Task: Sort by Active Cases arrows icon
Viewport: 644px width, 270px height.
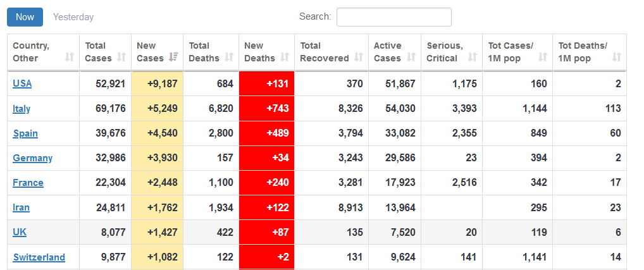Action: point(411,57)
